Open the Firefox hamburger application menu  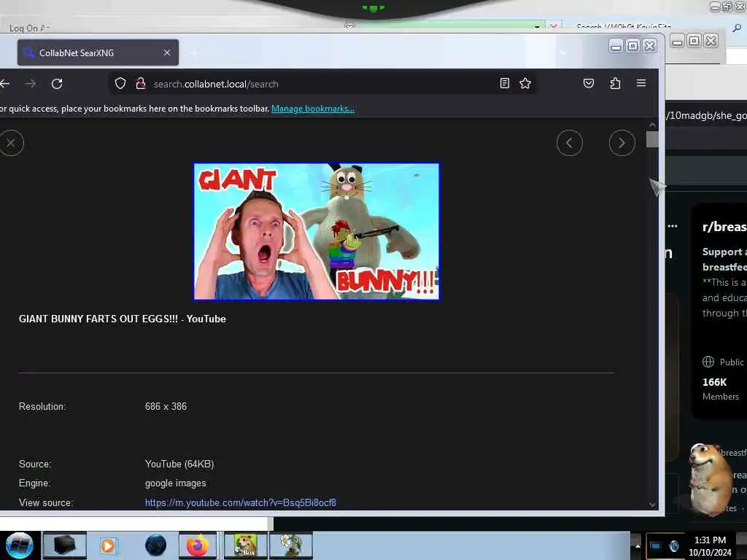click(x=641, y=83)
